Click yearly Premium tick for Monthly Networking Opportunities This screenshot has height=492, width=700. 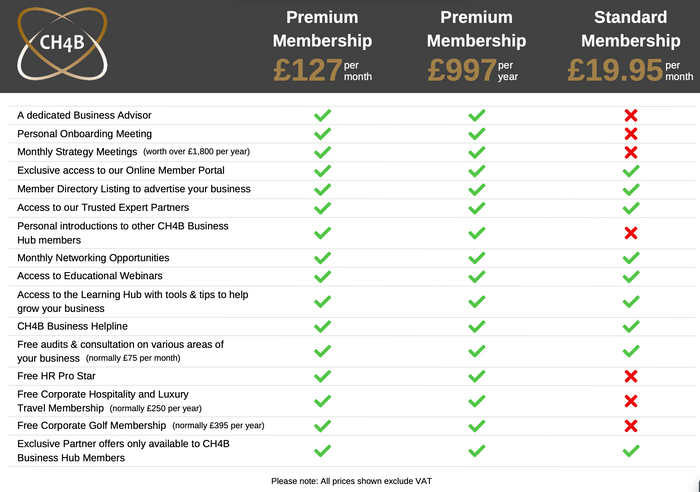click(x=476, y=258)
